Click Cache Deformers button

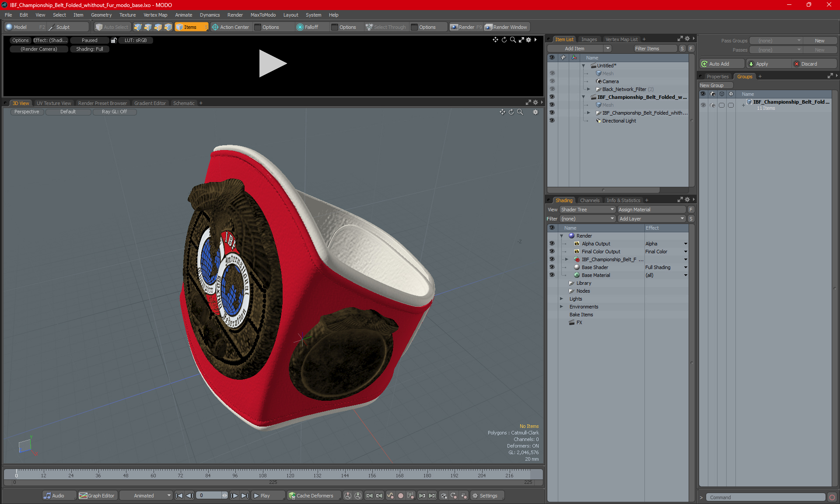(x=314, y=496)
